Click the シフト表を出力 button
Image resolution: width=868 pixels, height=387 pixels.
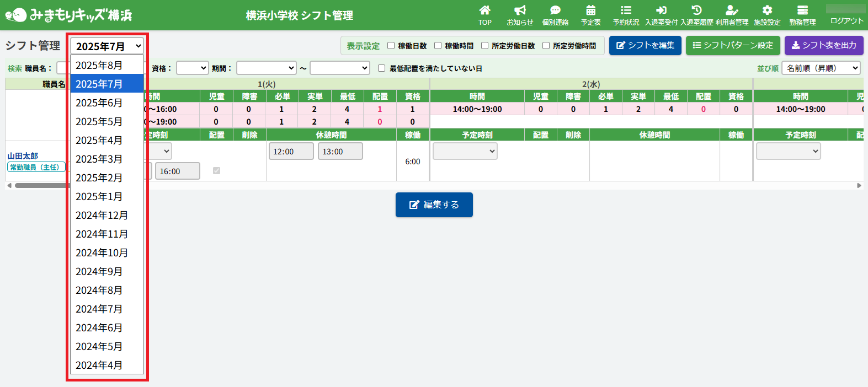click(824, 45)
